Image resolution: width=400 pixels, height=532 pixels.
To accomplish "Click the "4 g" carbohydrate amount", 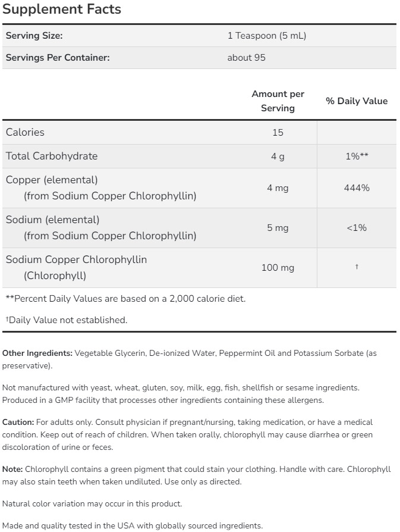I will [x=278, y=157].
